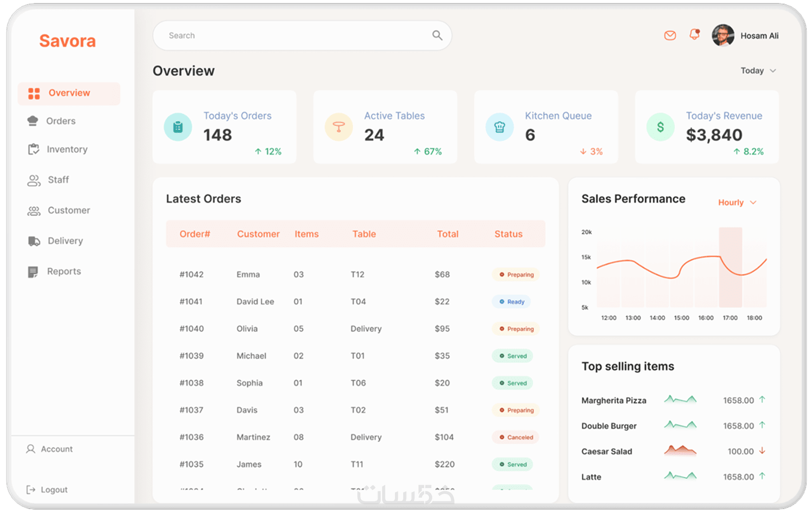
Task: Click the Active Tables table icon
Action: pos(339,127)
